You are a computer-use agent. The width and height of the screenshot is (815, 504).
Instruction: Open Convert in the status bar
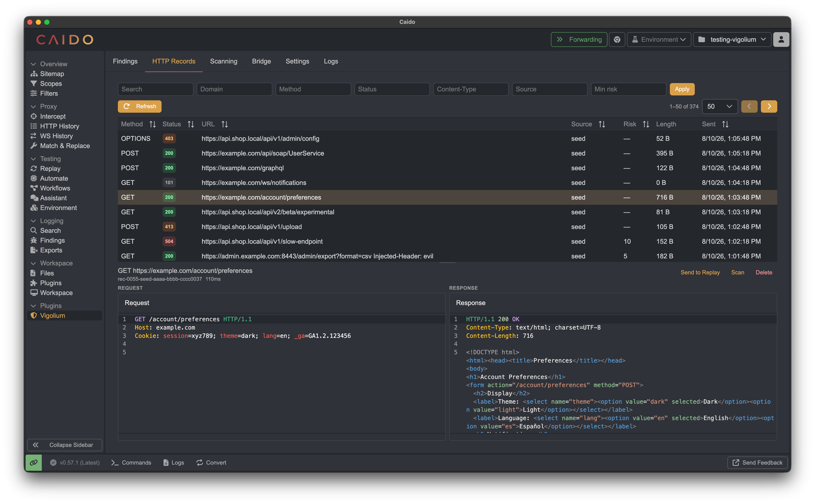tap(211, 463)
